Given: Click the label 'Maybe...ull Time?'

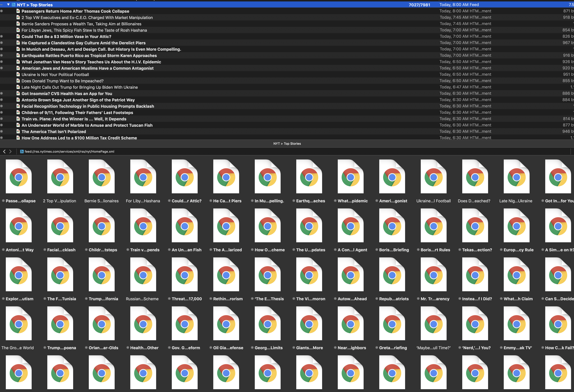Looking at the screenshot, I should 434,348.
